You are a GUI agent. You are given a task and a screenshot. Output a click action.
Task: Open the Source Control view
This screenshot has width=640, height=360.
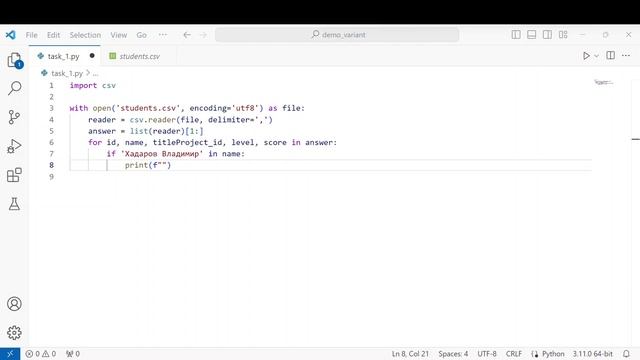14,117
